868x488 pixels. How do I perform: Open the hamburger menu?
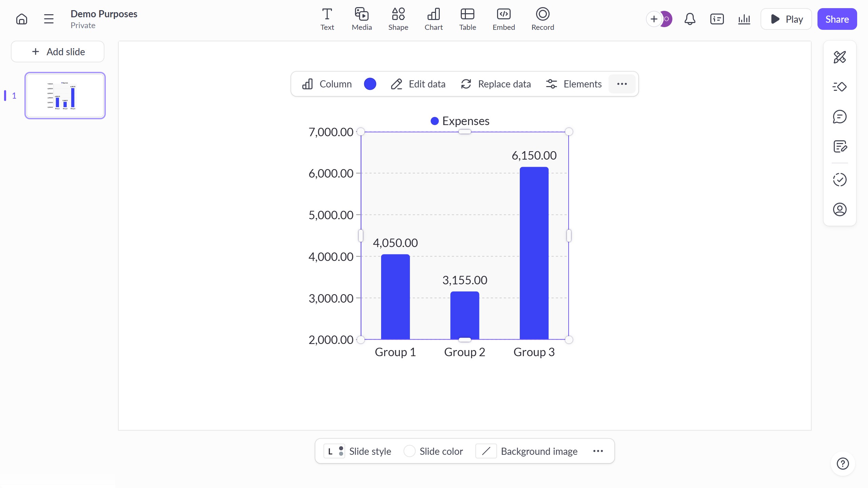click(x=49, y=19)
